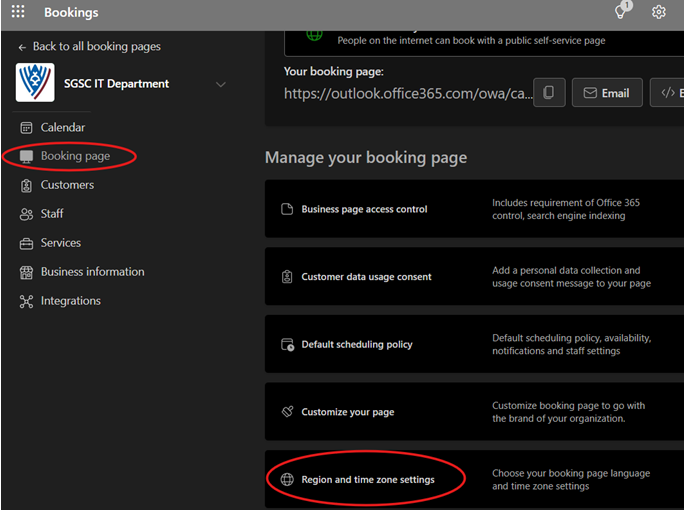This screenshot has height=511, width=684.
Task: Expand Default scheduling policy section
Action: click(x=356, y=345)
